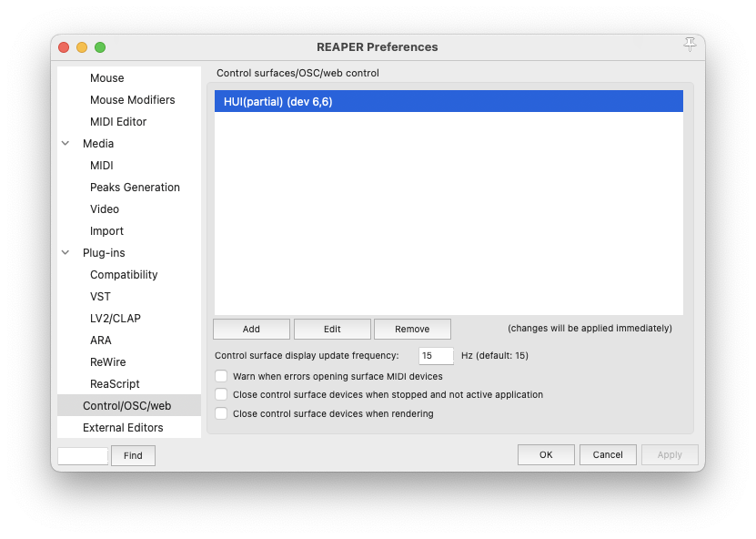Select the Media category
Image resolution: width=756 pixels, height=539 pixels.
[x=98, y=143]
